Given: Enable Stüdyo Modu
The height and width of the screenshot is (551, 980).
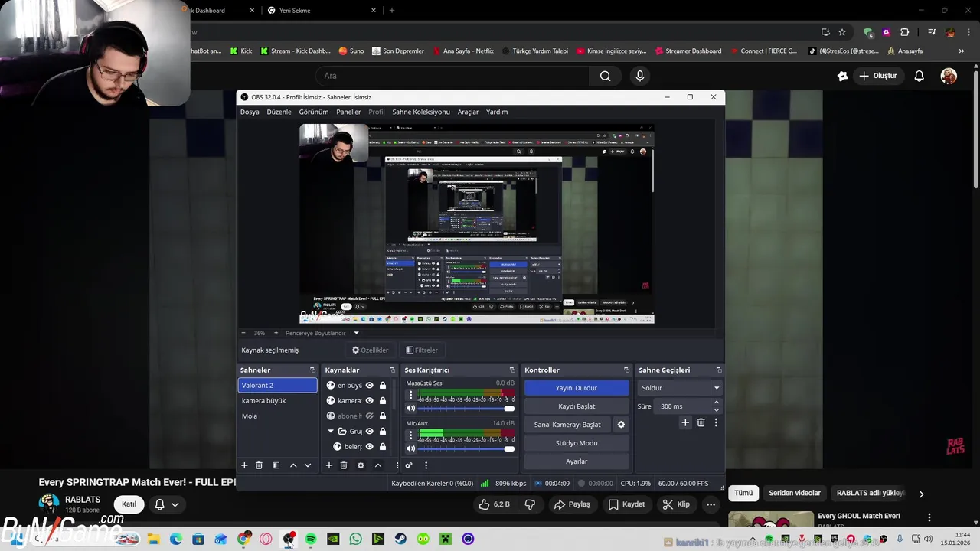Looking at the screenshot, I should coord(576,443).
